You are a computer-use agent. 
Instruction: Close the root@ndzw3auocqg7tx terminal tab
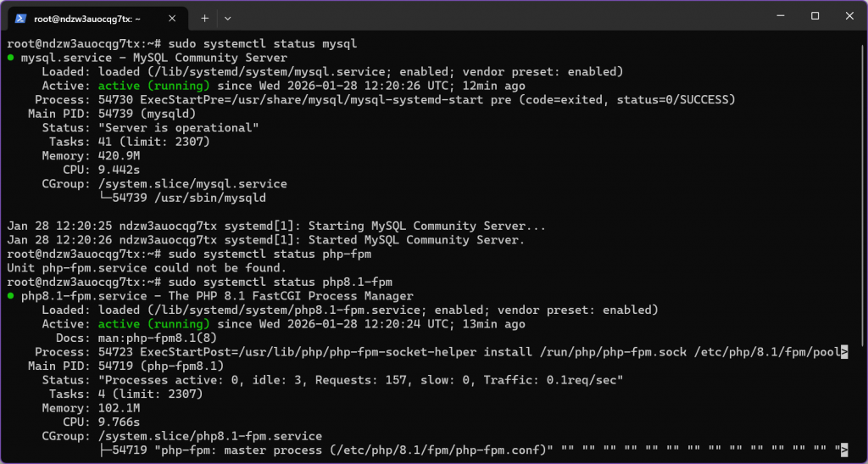pos(174,17)
